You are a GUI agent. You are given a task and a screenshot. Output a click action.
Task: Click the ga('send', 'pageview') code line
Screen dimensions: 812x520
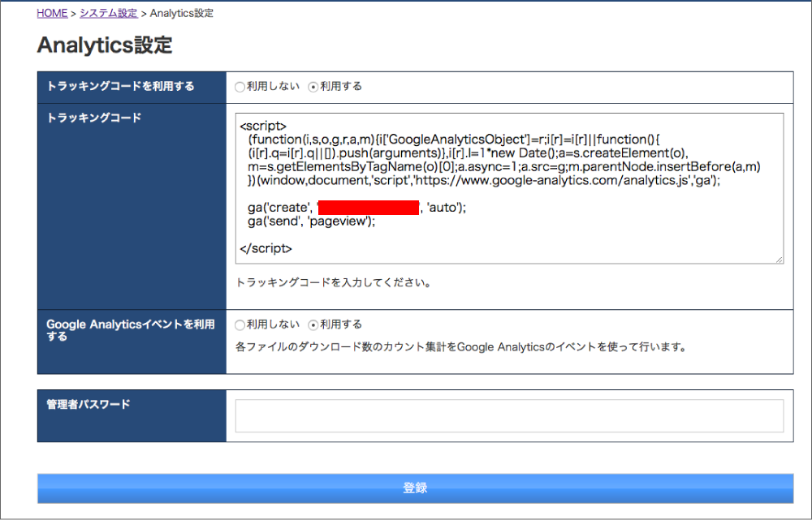tap(311, 221)
